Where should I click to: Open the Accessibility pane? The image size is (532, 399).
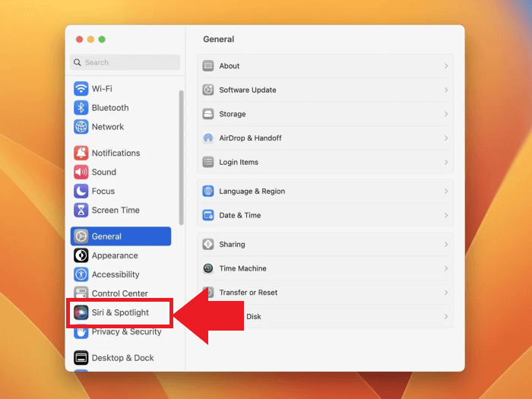(x=120, y=274)
